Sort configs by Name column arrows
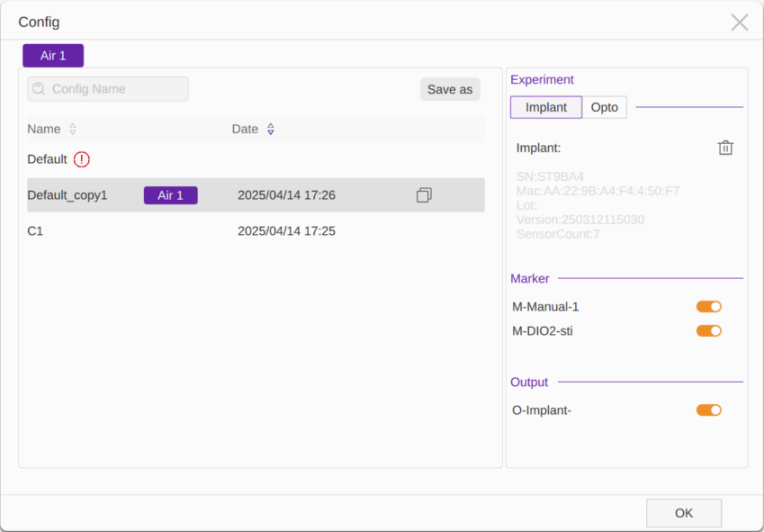The height and width of the screenshot is (532, 764). pyautogui.click(x=73, y=129)
